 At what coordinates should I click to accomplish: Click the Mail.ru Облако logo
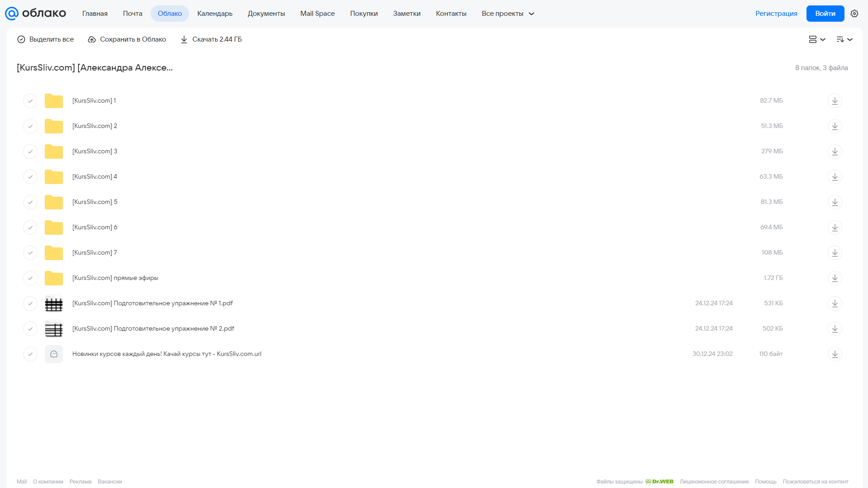coord(36,14)
